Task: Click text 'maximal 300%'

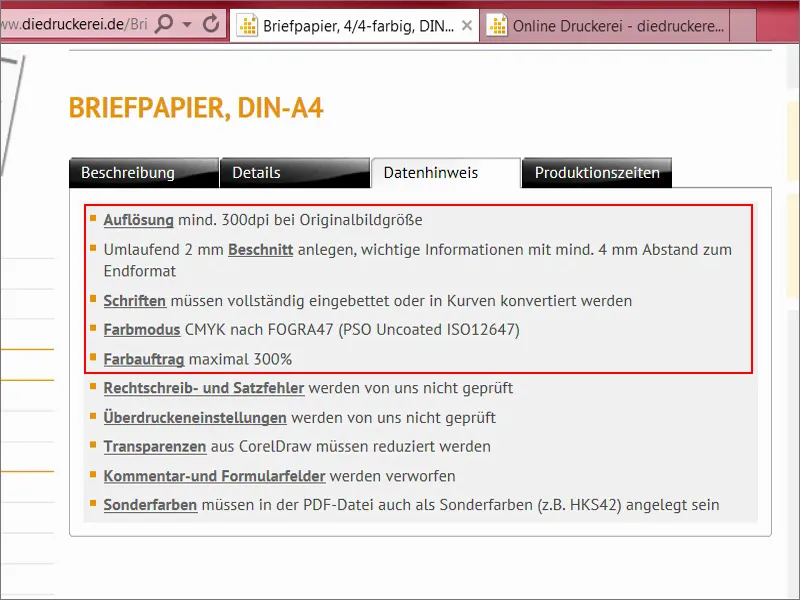Action: point(240,359)
